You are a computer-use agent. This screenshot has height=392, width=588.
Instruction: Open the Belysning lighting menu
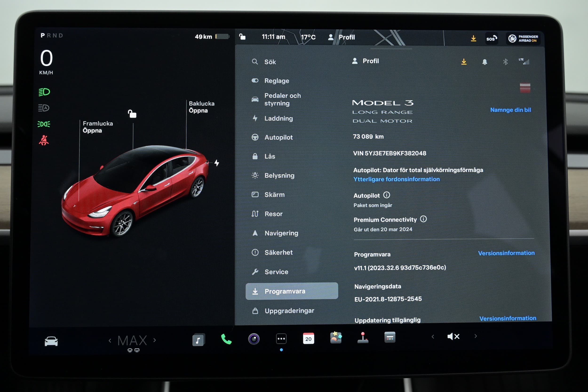pyautogui.click(x=273, y=175)
